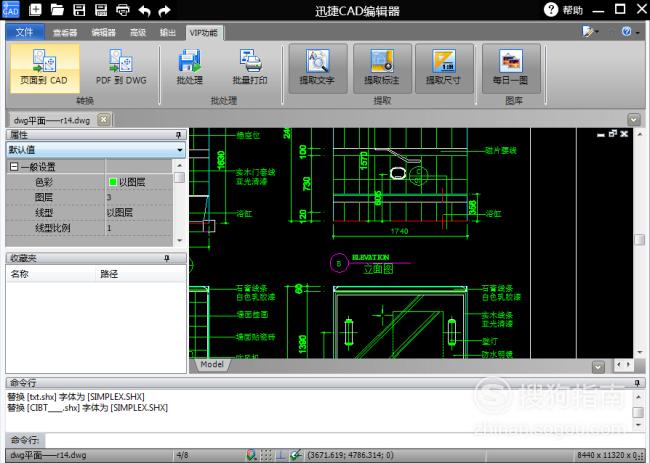
Task: Click 4/8 page indicator in status bar
Action: point(182,455)
